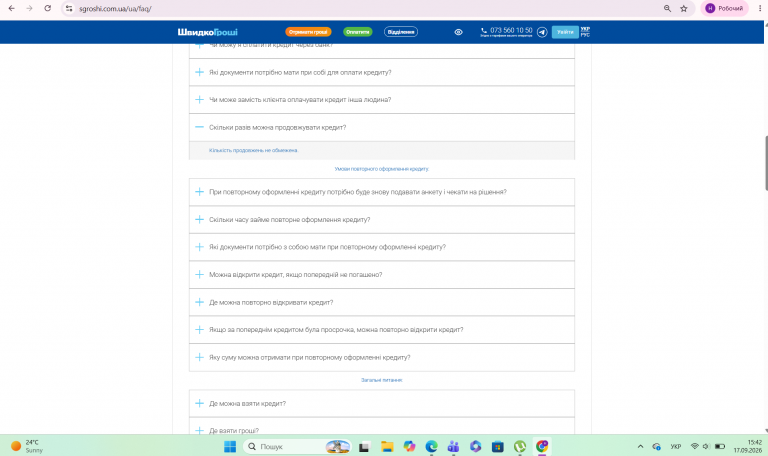
Task: Open the Windows Start menu
Action: point(230,446)
